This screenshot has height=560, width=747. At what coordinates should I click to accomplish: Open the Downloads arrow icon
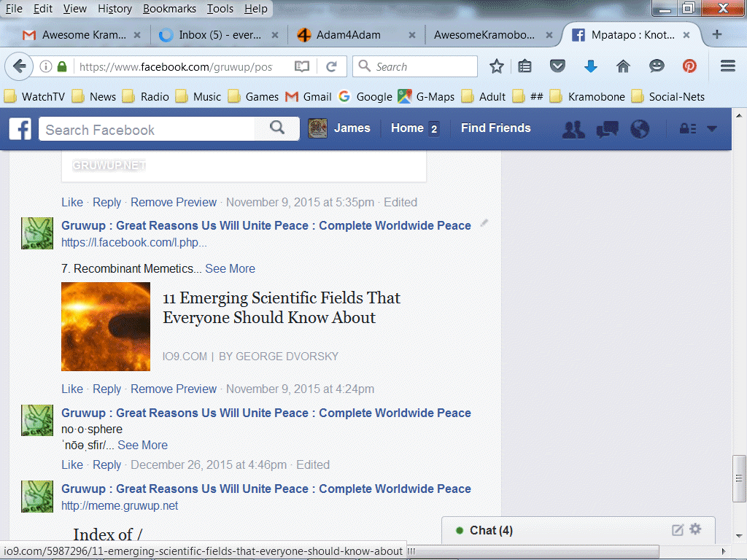(591, 66)
